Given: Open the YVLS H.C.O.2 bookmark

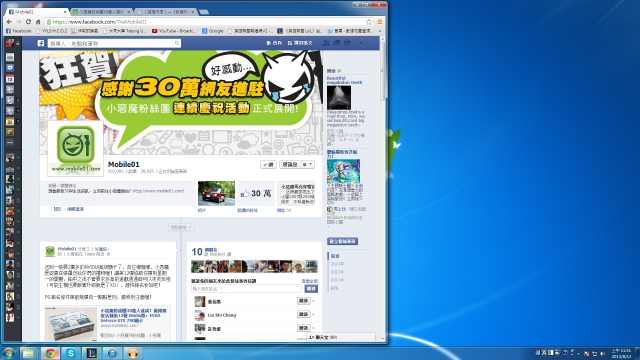Looking at the screenshot, I should point(52,31).
